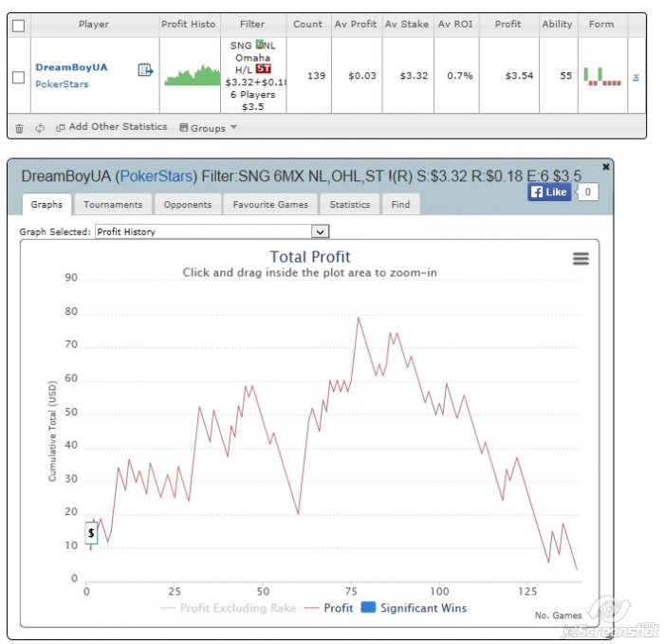
Task: Sort by the Ability column header
Action: tap(558, 24)
